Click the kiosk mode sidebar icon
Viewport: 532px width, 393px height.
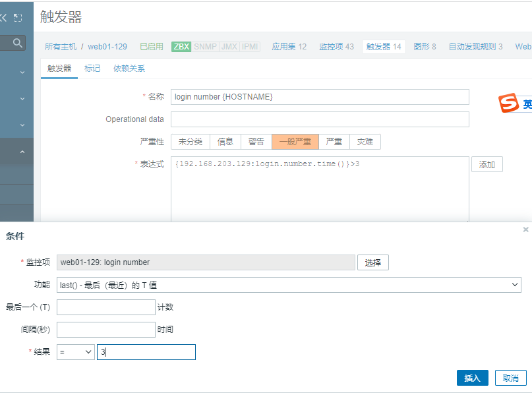[18, 18]
